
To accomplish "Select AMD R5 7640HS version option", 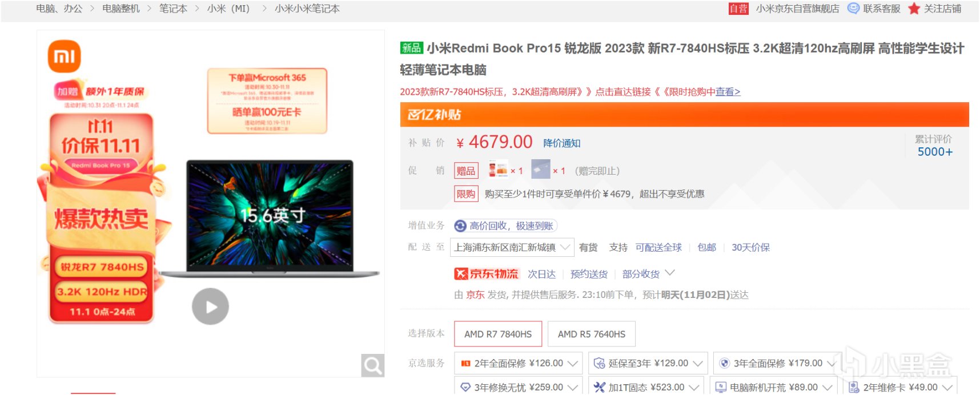I will point(592,334).
